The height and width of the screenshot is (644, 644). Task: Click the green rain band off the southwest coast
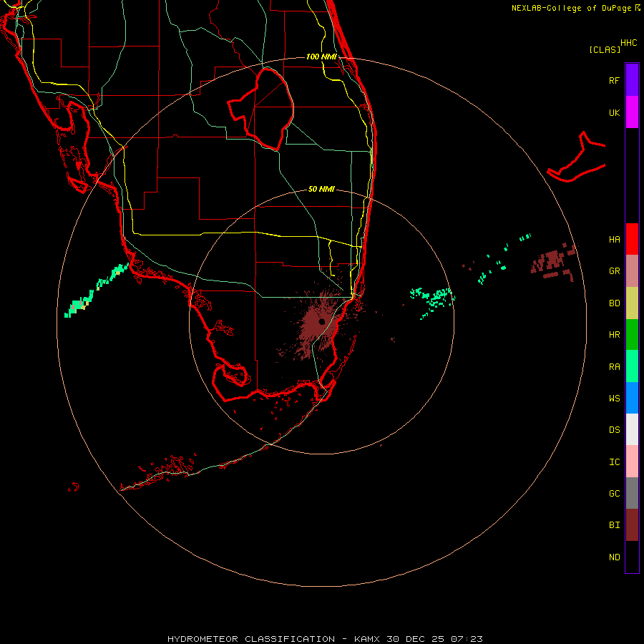[97, 290]
